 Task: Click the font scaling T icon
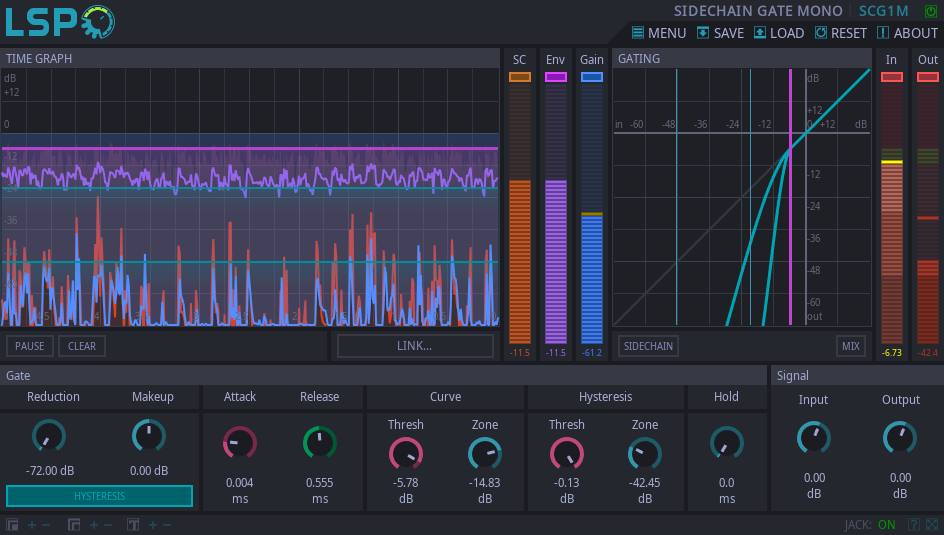(133, 525)
